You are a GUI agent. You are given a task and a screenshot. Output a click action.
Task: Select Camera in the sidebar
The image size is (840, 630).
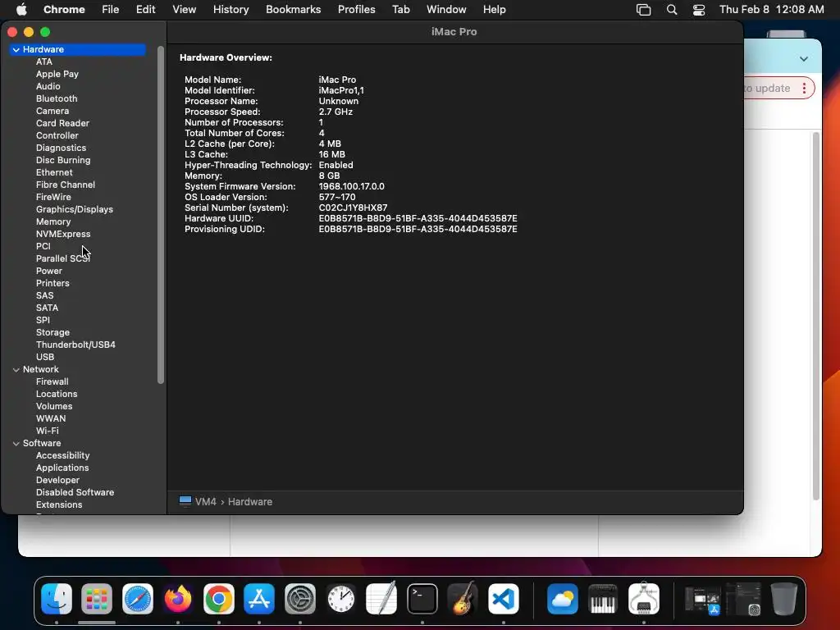pyautogui.click(x=52, y=111)
